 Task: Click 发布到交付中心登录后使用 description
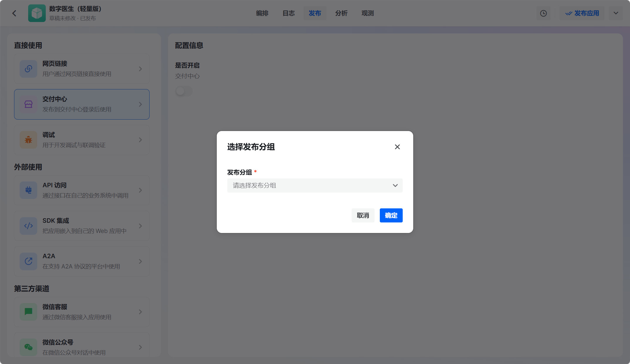(x=77, y=109)
